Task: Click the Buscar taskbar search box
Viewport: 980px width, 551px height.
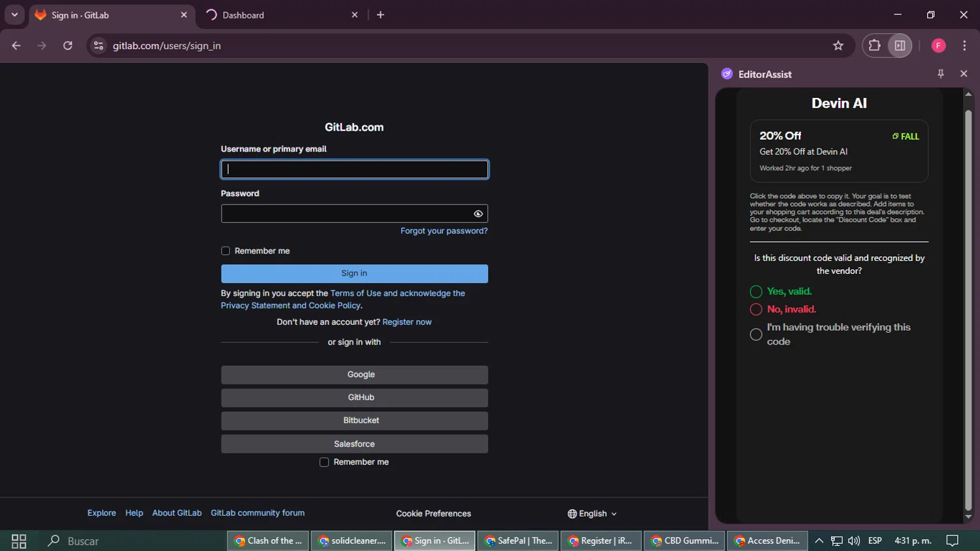Action: (x=131, y=541)
